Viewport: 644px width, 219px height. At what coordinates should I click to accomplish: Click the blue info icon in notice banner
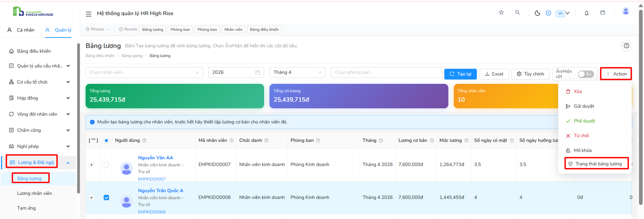point(92,122)
